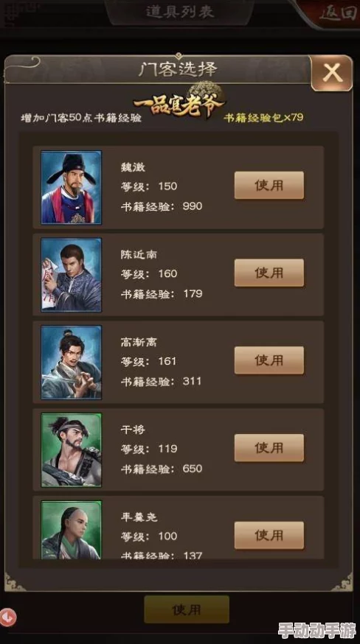Tap the 魏徵 character portrait
The width and height of the screenshot is (360, 644).
pos(71,187)
